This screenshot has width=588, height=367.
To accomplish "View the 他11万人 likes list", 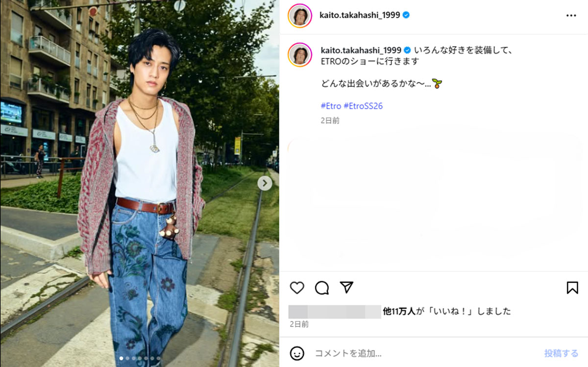I will (399, 311).
